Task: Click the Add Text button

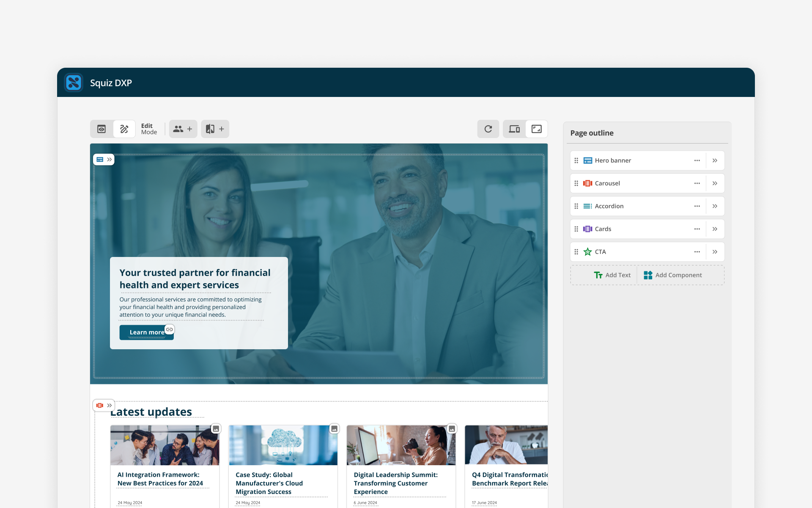Action: point(612,275)
